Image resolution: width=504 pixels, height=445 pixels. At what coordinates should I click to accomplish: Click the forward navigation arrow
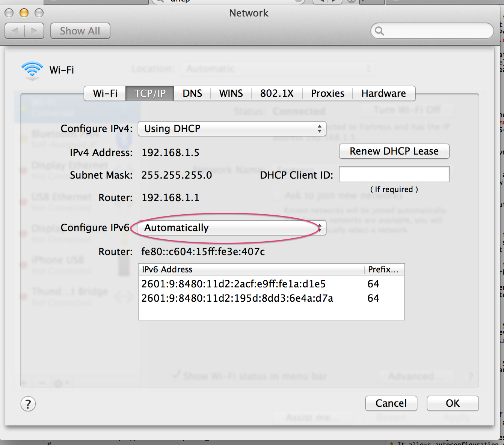tap(34, 31)
